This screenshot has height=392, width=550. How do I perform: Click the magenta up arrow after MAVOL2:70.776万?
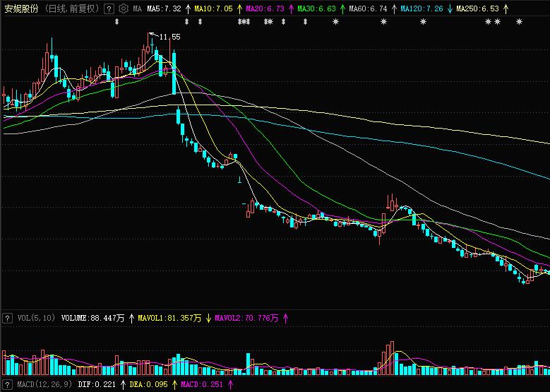[285, 319]
